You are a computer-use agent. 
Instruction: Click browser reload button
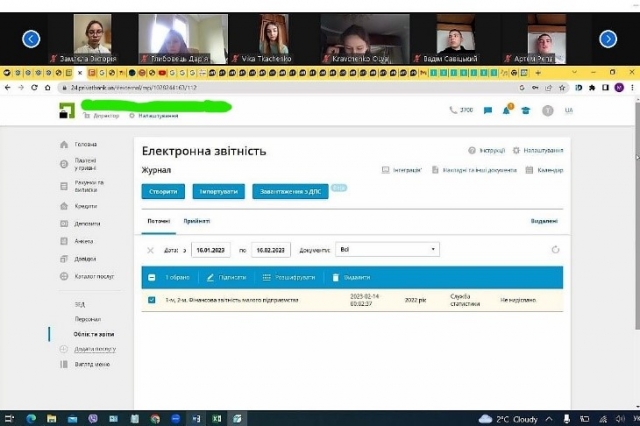34,88
